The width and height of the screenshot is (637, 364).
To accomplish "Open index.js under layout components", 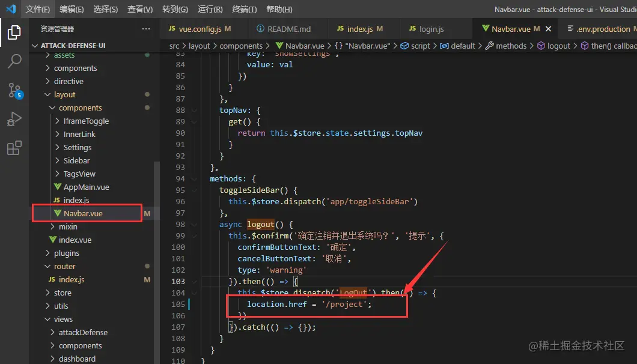I will (x=76, y=200).
